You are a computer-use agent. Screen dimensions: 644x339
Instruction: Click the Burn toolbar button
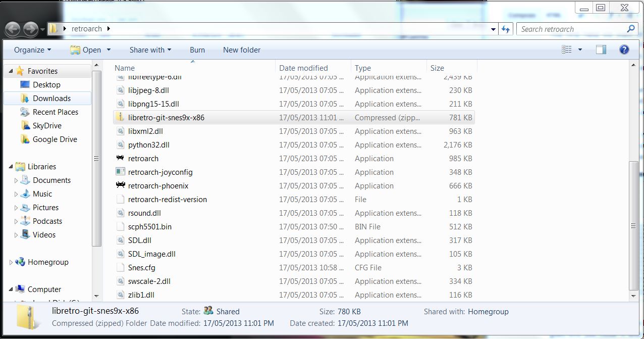pos(197,50)
